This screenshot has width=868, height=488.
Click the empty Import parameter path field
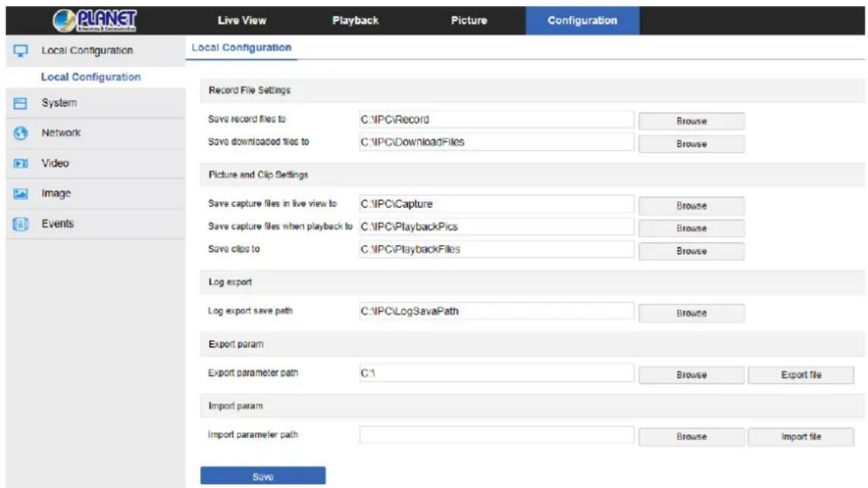[x=497, y=436]
